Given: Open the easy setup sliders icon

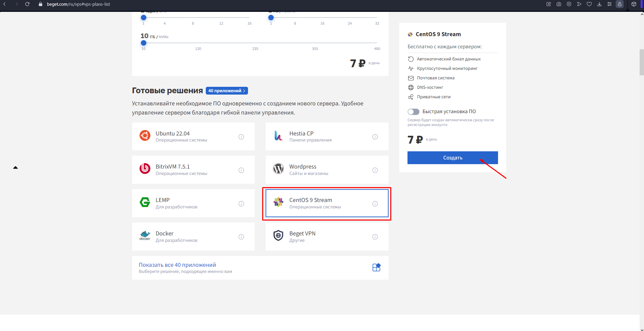Looking at the screenshot, I should pyautogui.click(x=610, y=4).
